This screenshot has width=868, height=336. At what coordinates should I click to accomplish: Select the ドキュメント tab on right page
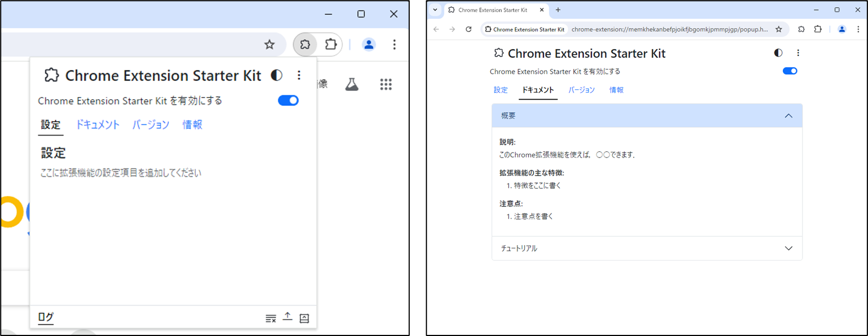coord(538,90)
